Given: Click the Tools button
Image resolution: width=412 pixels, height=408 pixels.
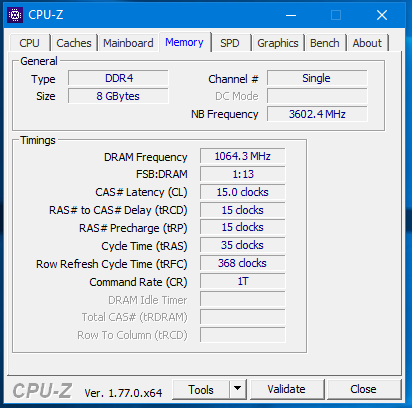Looking at the screenshot, I should tap(201, 389).
